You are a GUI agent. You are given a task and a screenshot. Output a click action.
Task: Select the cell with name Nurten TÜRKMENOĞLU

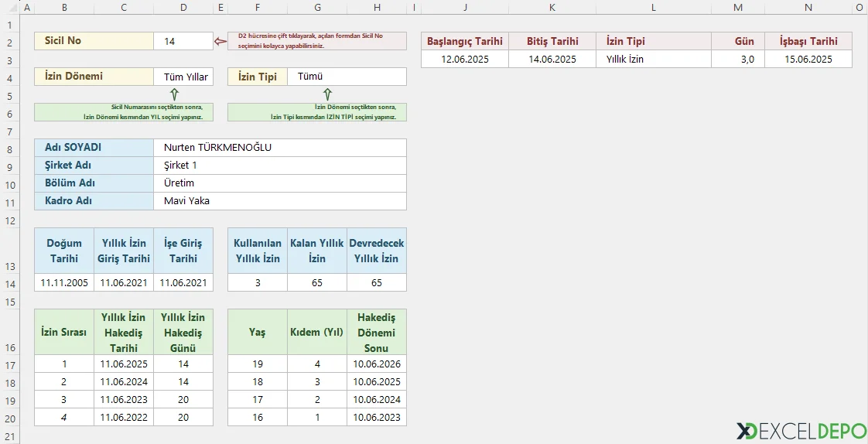tap(280, 147)
